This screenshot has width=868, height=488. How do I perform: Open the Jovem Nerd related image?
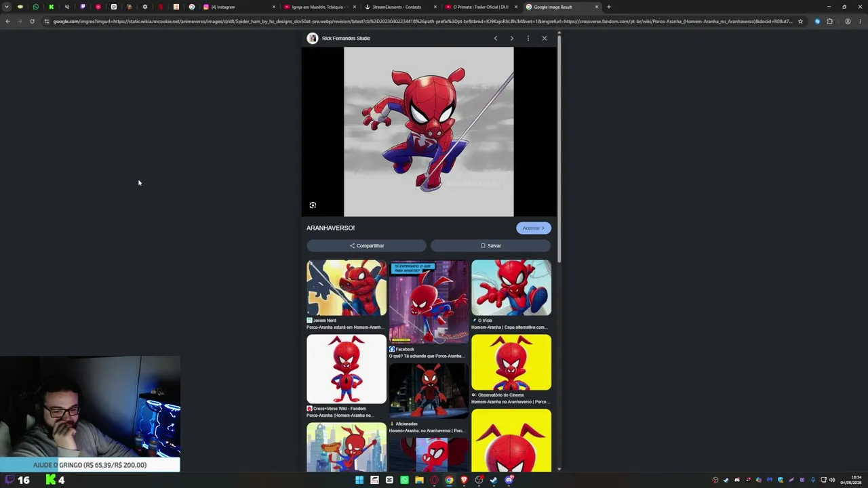point(347,287)
